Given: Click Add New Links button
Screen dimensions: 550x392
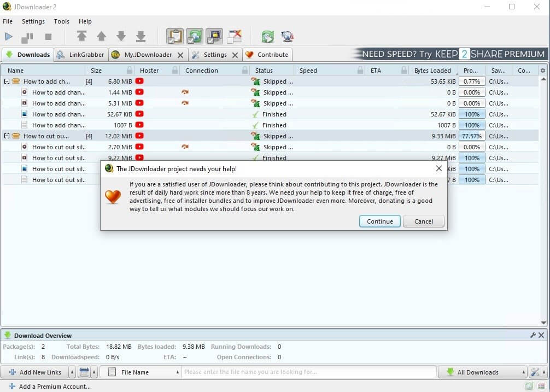Looking at the screenshot, I should [x=35, y=372].
